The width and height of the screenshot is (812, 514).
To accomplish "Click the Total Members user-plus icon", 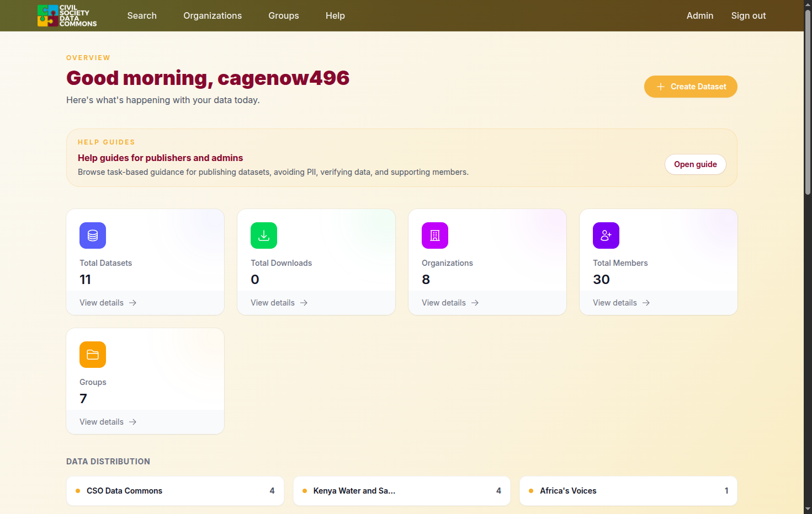I will click(606, 235).
